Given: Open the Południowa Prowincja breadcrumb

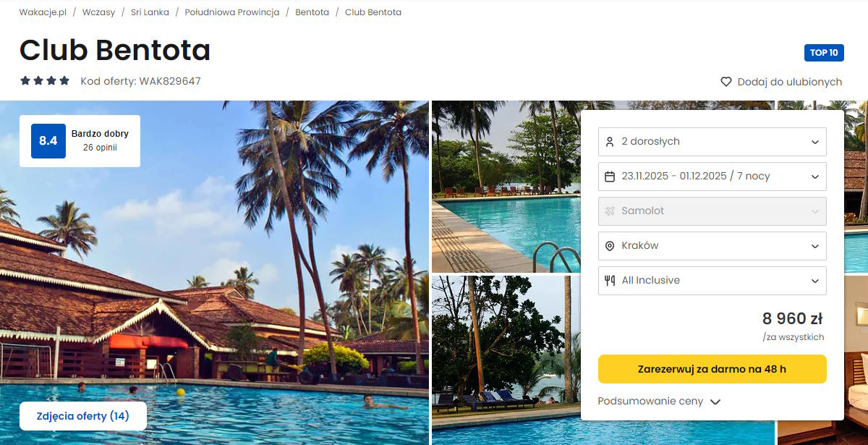Looking at the screenshot, I should [x=232, y=12].
